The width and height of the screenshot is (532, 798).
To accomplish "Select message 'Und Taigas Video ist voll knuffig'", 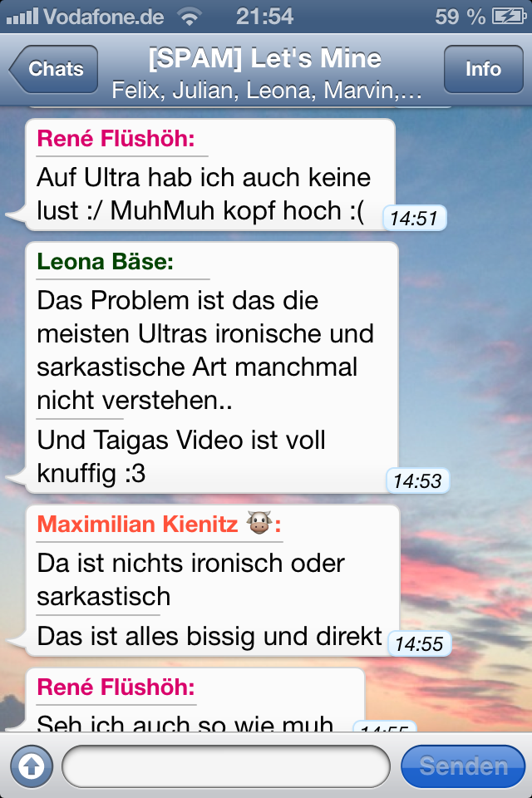I will [x=180, y=456].
